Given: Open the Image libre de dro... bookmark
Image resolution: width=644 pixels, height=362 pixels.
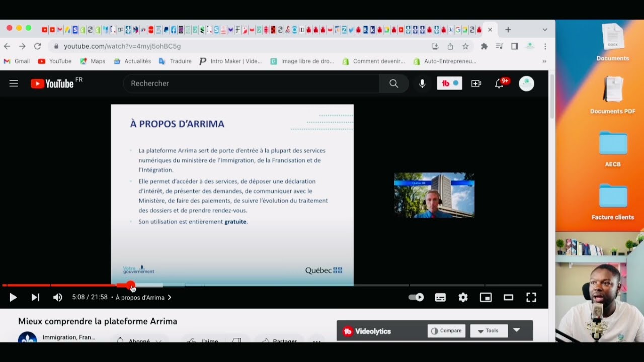Looking at the screenshot, I should tap(302, 61).
